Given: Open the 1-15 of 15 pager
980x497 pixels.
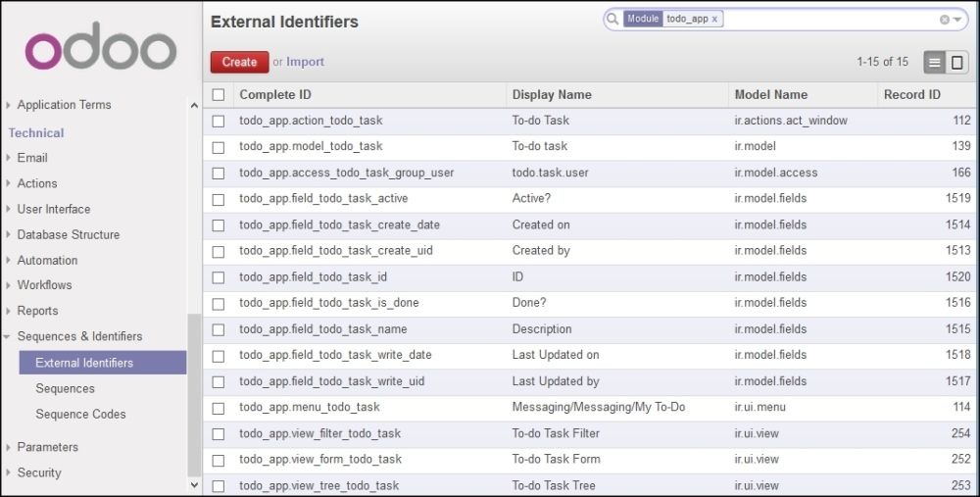Looking at the screenshot, I should click(883, 62).
